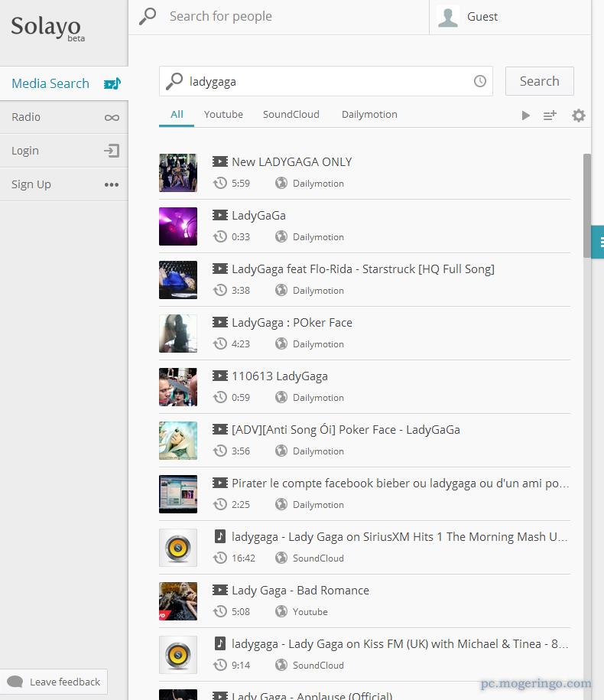Click the 16:42 duration clock icon
This screenshot has width=604, height=700.
pos(220,558)
